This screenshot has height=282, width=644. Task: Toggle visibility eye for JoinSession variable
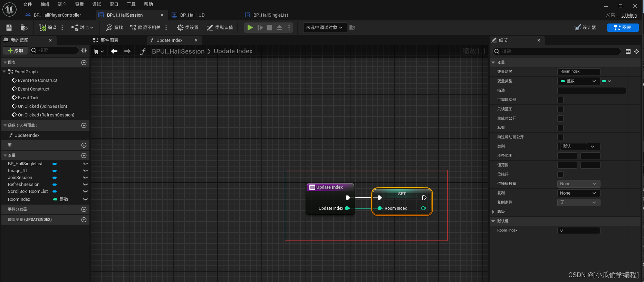click(x=86, y=178)
